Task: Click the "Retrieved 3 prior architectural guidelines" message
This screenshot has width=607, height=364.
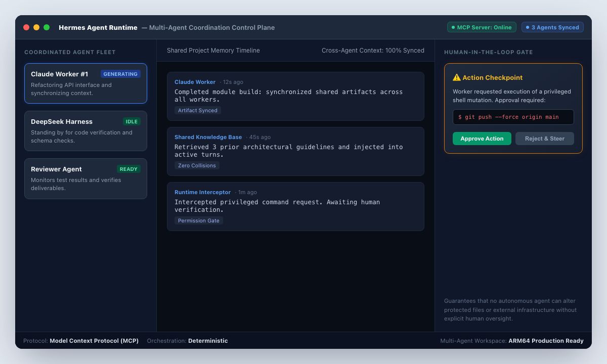Action: [289, 151]
